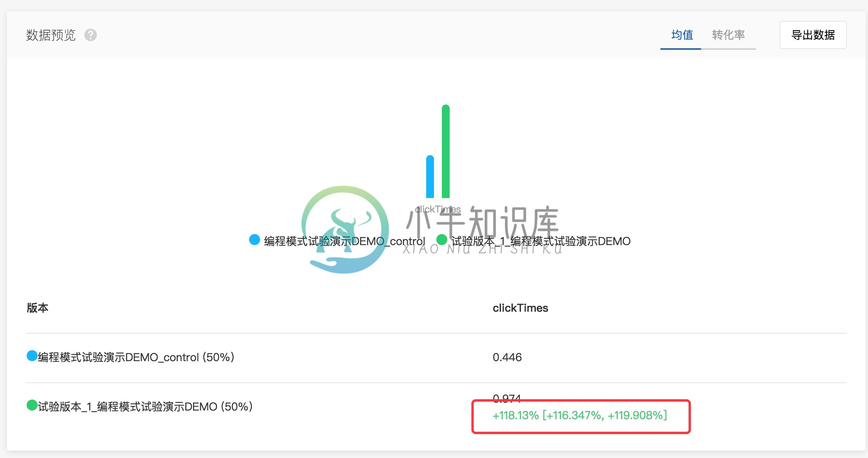Click the value 0.446
Screen dimensions: 868x458
pyautogui.click(x=507, y=357)
